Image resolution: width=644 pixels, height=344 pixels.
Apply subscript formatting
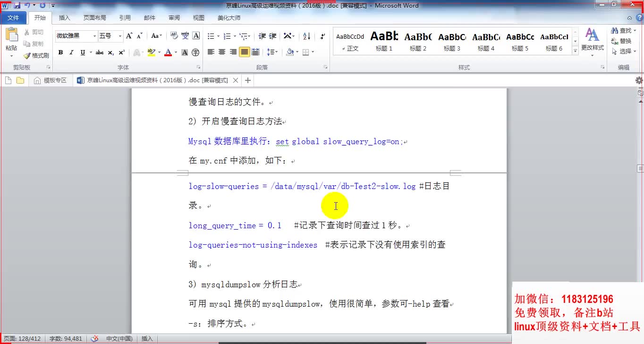coord(110,52)
